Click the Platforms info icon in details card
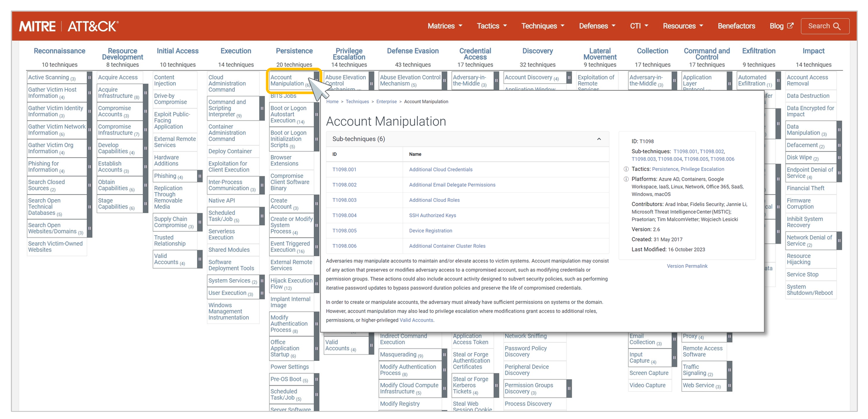Image resolution: width=868 pixels, height=419 pixels. 626,179
